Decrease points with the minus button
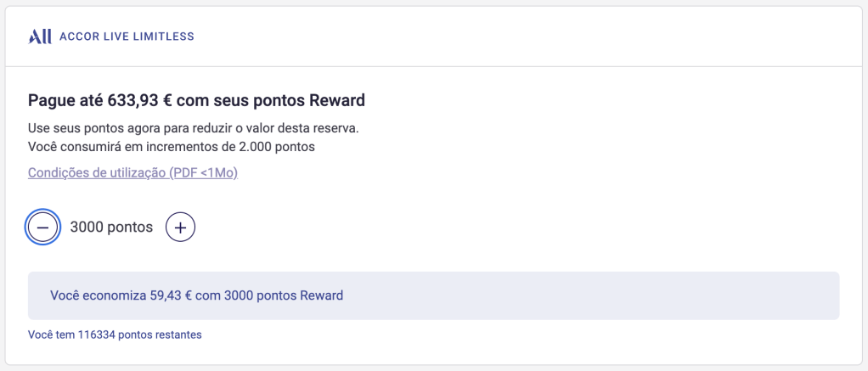 point(43,228)
